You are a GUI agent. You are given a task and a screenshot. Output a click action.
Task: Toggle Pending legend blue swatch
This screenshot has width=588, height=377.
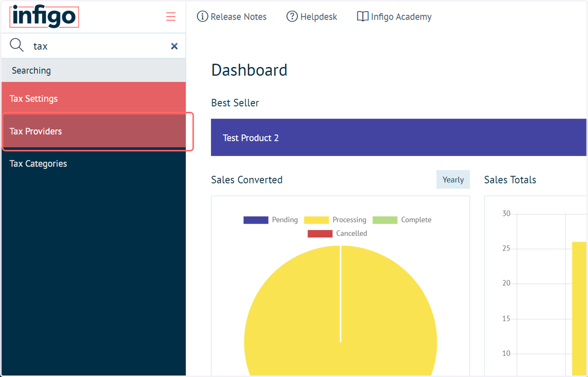pos(256,220)
